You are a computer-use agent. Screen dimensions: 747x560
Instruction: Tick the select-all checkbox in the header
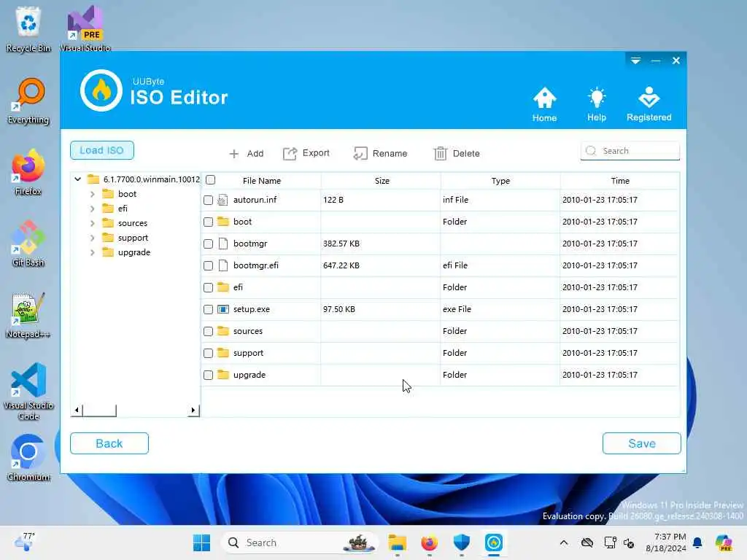tap(211, 180)
